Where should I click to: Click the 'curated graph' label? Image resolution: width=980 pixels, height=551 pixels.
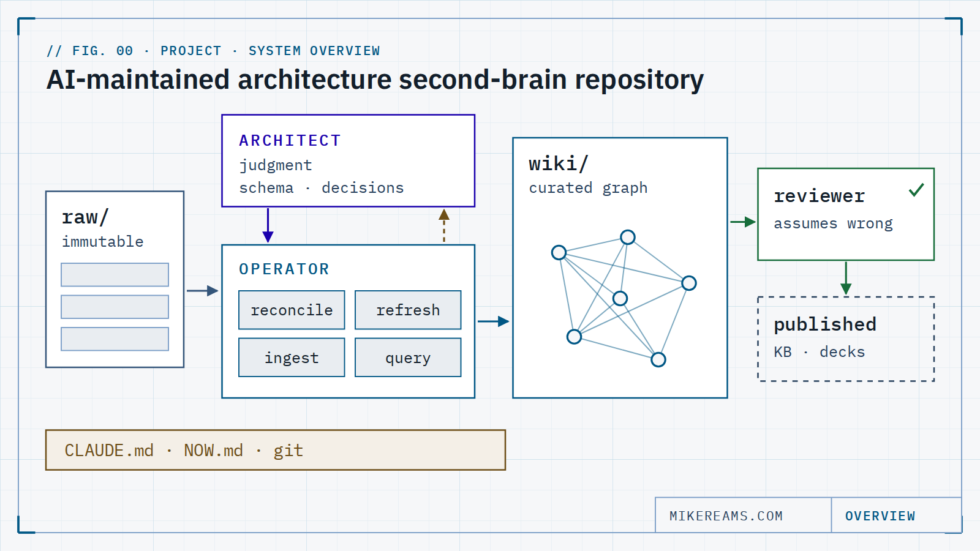pyautogui.click(x=588, y=188)
